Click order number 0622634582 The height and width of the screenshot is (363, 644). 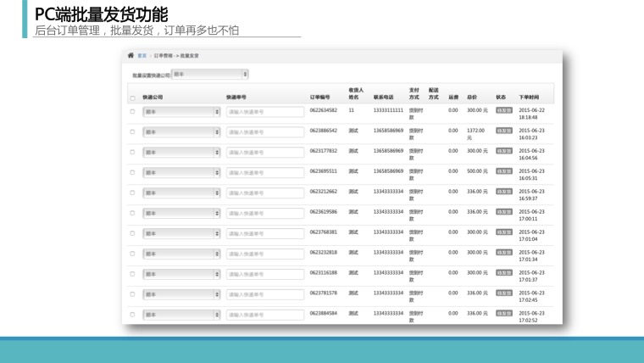(323, 110)
